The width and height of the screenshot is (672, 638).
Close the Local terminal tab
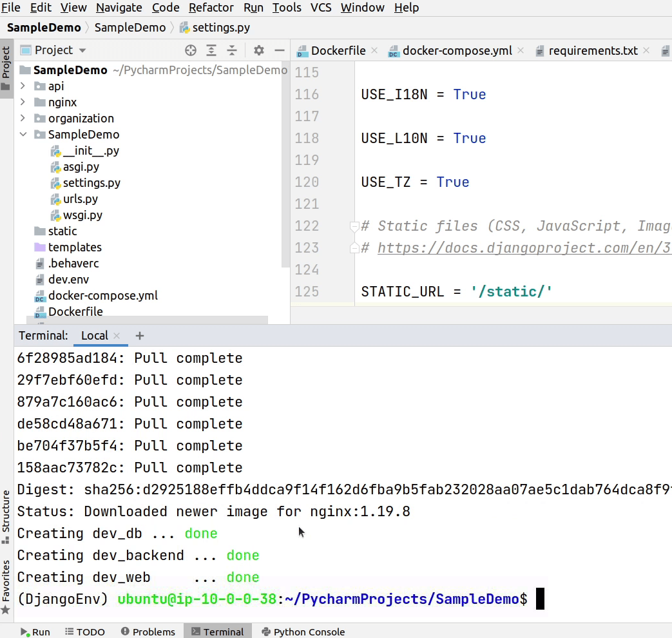coord(117,335)
